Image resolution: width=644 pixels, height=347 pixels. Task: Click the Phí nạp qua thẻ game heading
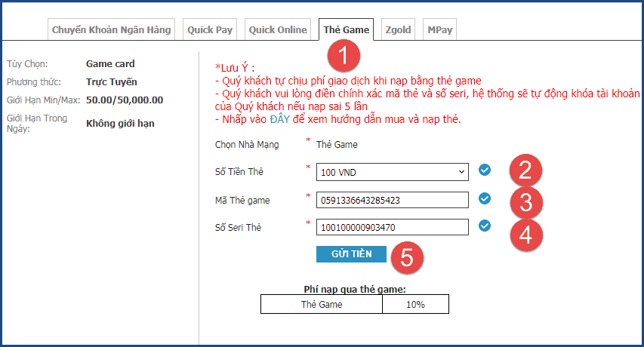[355, 289]
